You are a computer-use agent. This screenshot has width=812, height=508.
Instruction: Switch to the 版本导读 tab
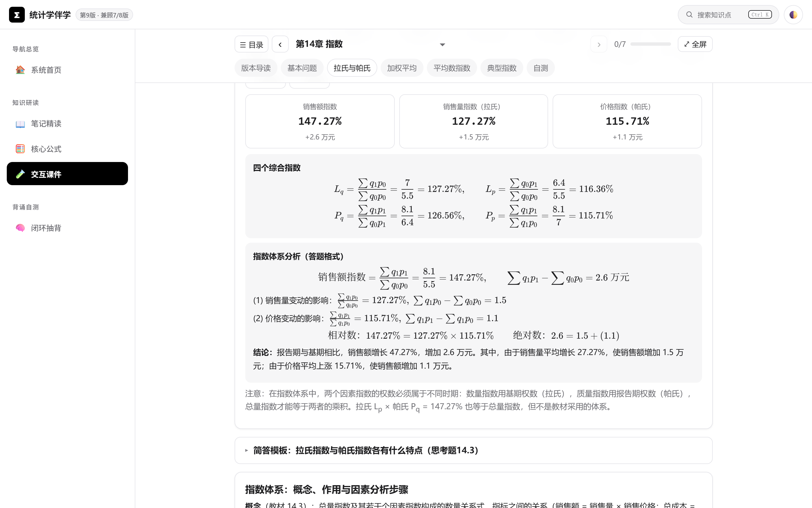click(256, 68)
